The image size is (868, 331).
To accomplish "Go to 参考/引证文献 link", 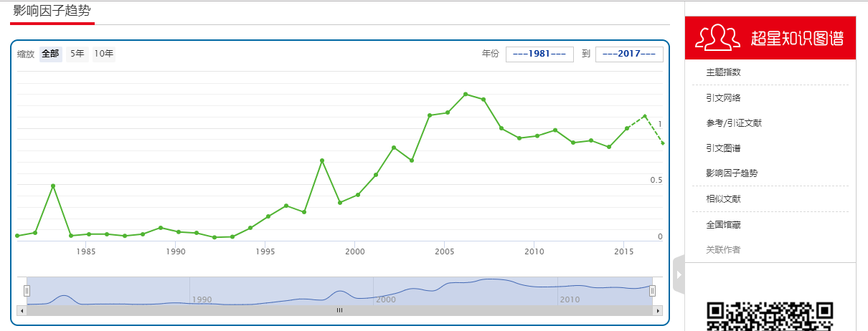I will 734,123.
